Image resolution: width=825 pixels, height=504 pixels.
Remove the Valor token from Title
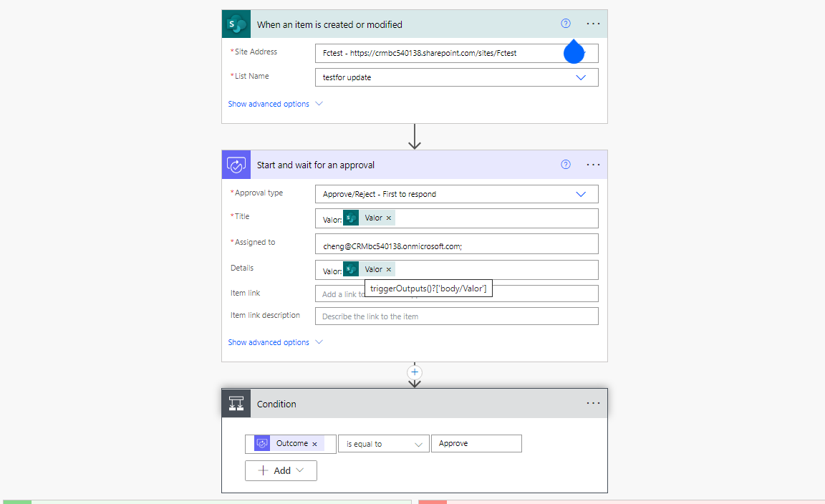tap(389, 218)
